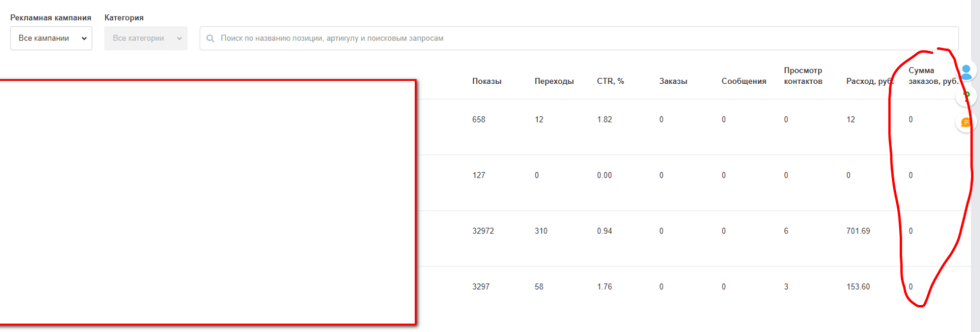Select Сообщения value 0 in 3297 row
Image resolution: width=980 pixels, height=332 pixels.
pyautogui.click(x=724, y=287)
